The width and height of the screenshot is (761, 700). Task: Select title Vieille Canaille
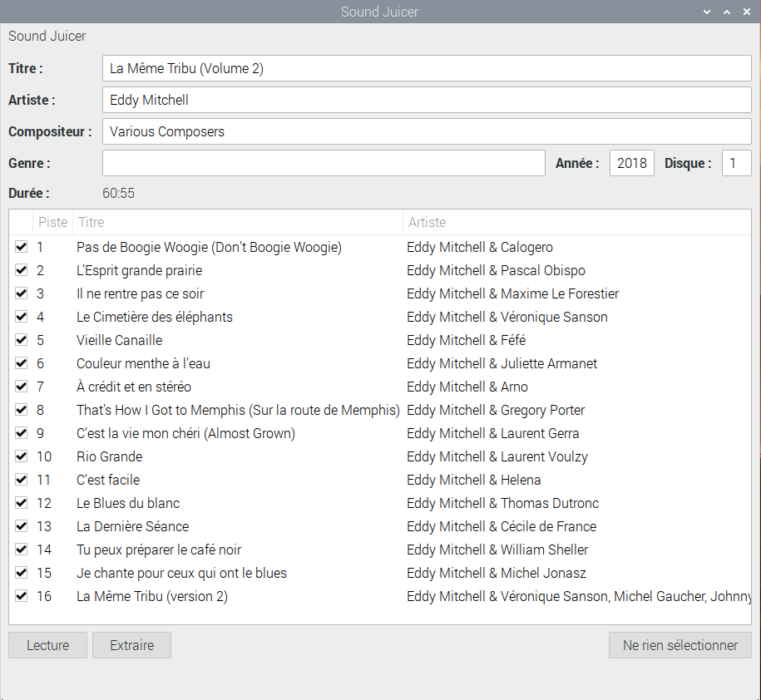pos(120,340)
